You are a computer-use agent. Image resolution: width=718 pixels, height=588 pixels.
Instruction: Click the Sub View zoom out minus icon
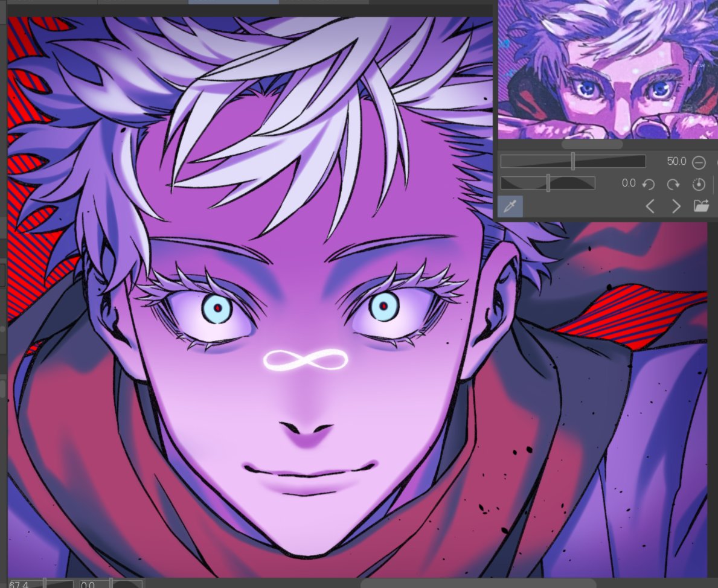pyautogui.click(x=699, y=162)
